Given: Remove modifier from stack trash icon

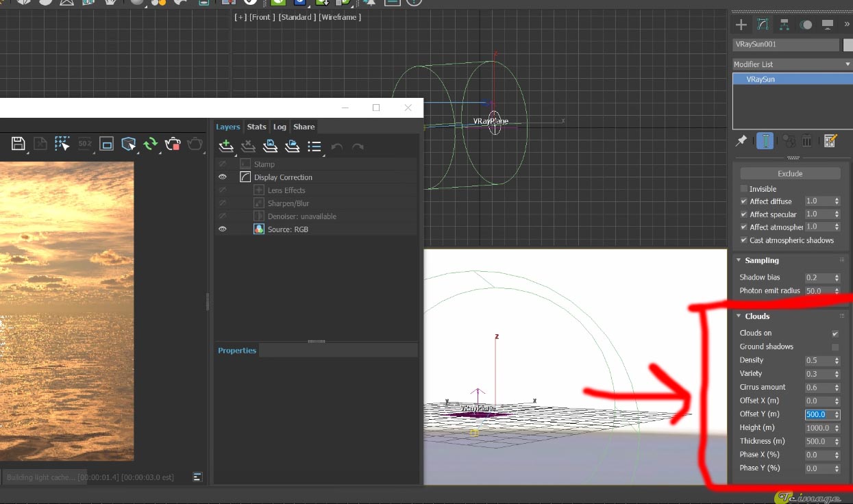Looking at the screenshot, I should pos(807,141).
